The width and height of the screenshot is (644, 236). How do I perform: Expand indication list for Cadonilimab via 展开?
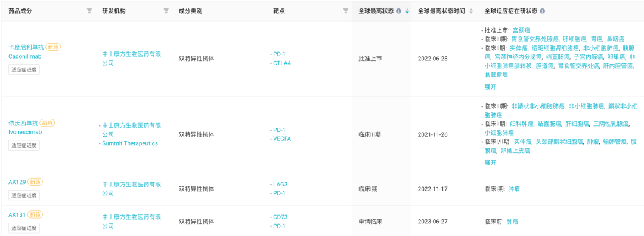click(490, 87)
